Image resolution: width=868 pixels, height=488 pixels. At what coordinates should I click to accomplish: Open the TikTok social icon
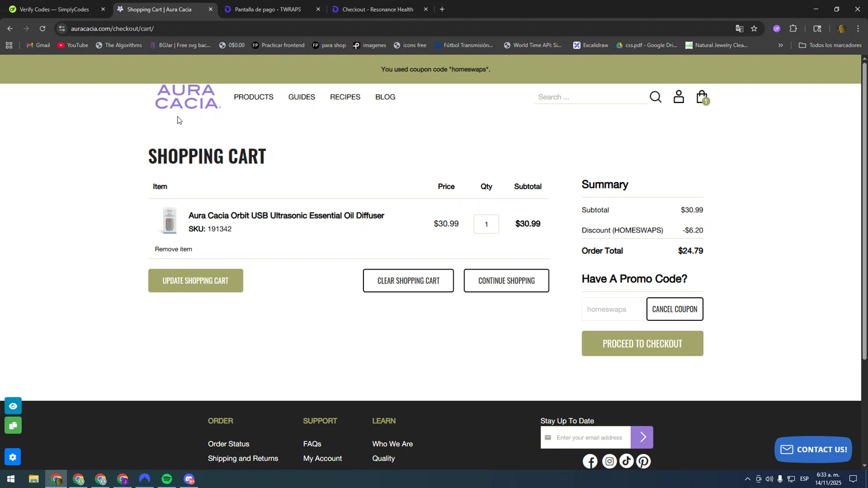[627, 461]
